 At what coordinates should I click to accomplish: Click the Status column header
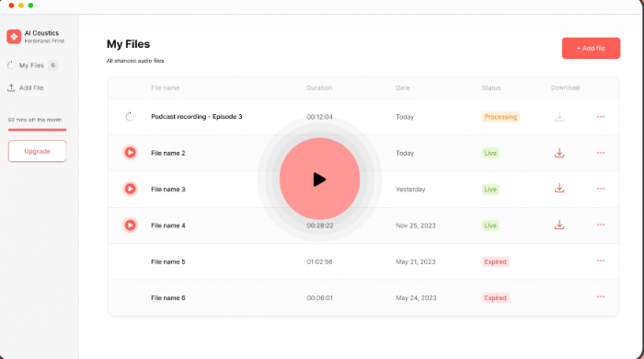(x=491, y=87)
